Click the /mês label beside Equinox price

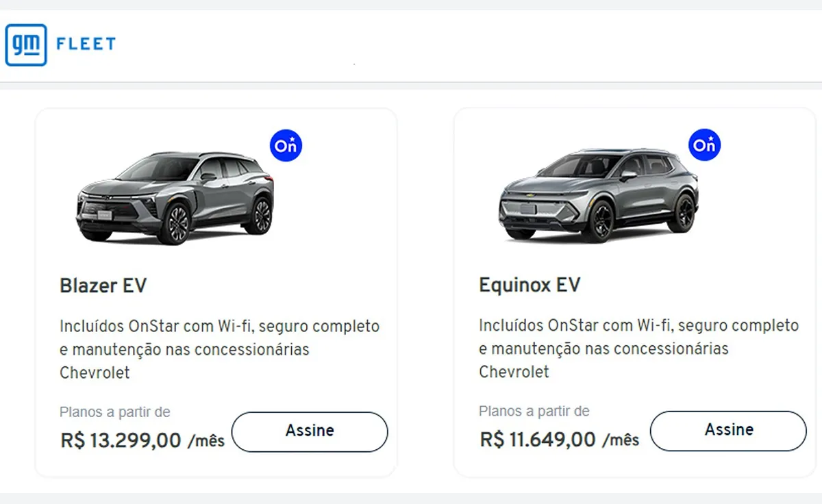[621, 440]
